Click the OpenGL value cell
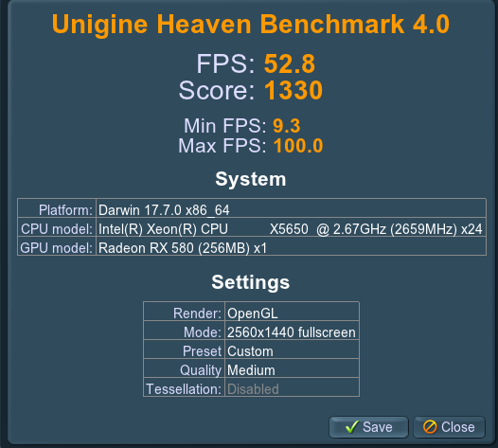This screenshot has height=448, width=498. pyautogui.click(x=292, y=312)
